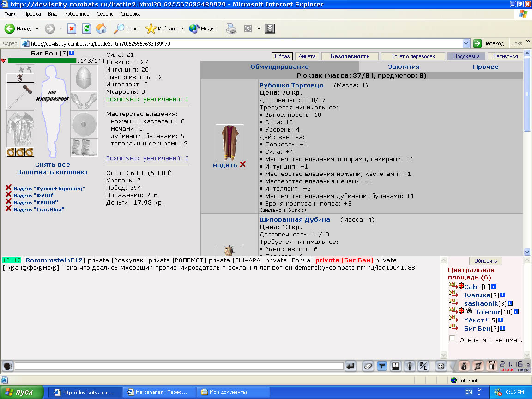The image size is (532, 399).
Task: Select the Обмундирование tab
Action: pos(279,67)
